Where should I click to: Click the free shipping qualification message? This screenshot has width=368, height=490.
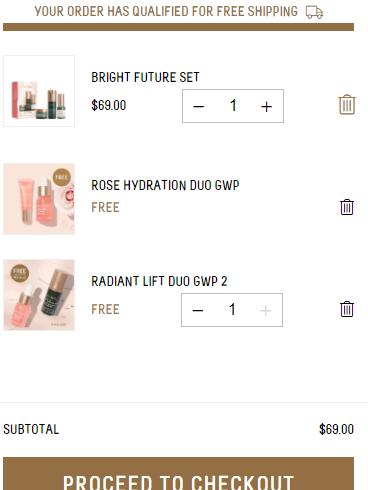pyautogui.click(x=166, y=12)
